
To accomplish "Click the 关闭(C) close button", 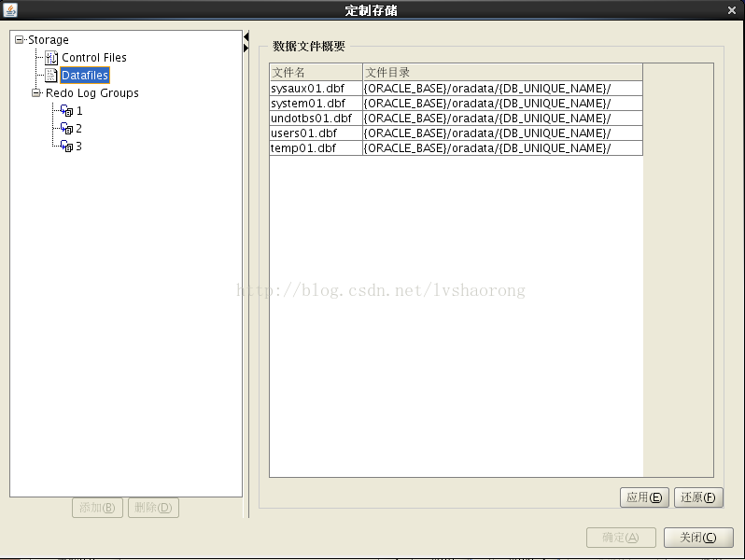I will [698, 538].
